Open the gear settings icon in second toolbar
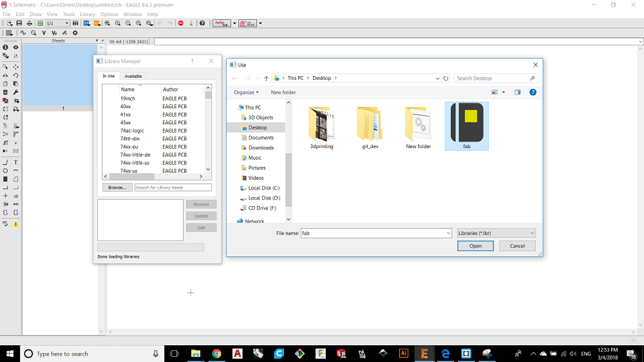644x362 pixels. [x=75, y=33]
